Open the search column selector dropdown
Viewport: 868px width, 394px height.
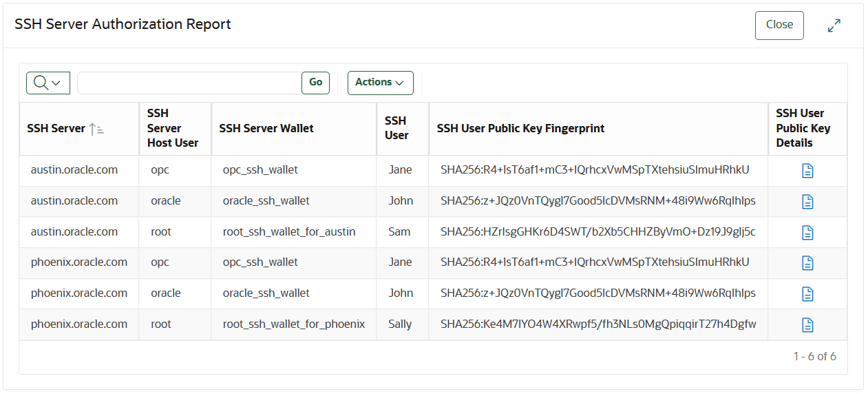point(47,83)
